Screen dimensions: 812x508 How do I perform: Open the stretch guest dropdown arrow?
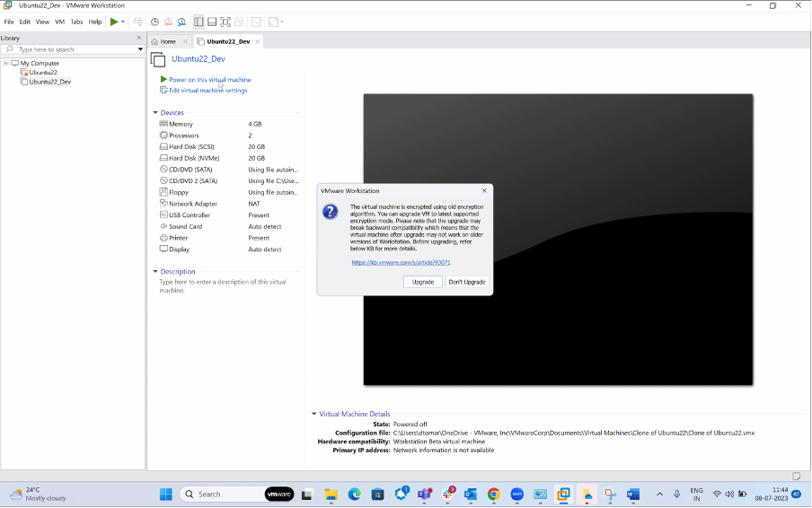[x=282, y=22]
